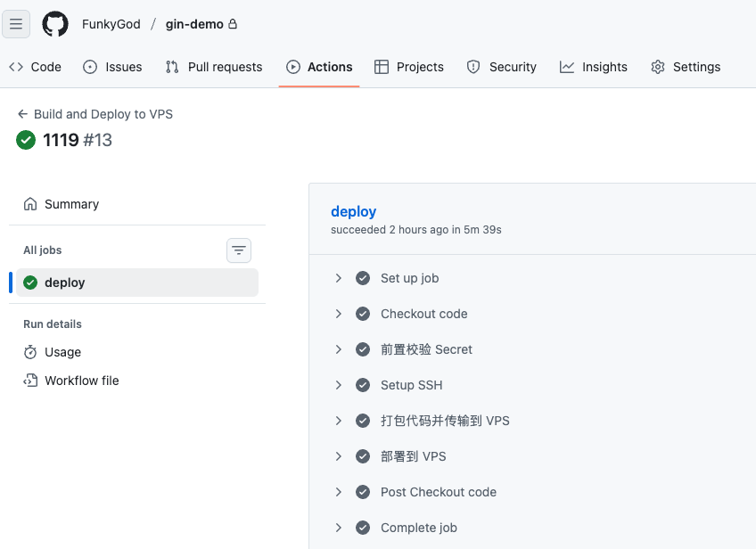756x549 pixels.
Task: Open the Insights tab
Action: 594,67
